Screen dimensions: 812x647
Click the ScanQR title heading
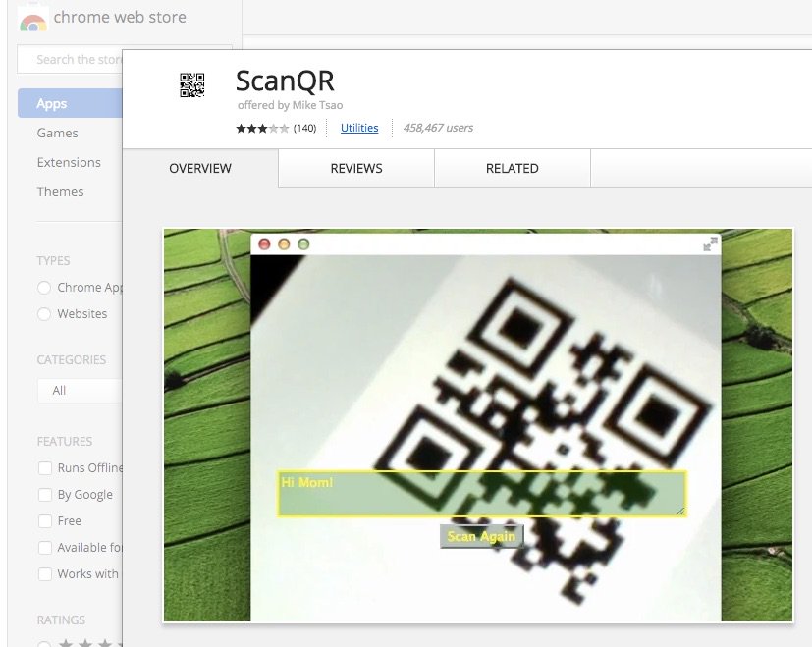(x=285, y=81)
